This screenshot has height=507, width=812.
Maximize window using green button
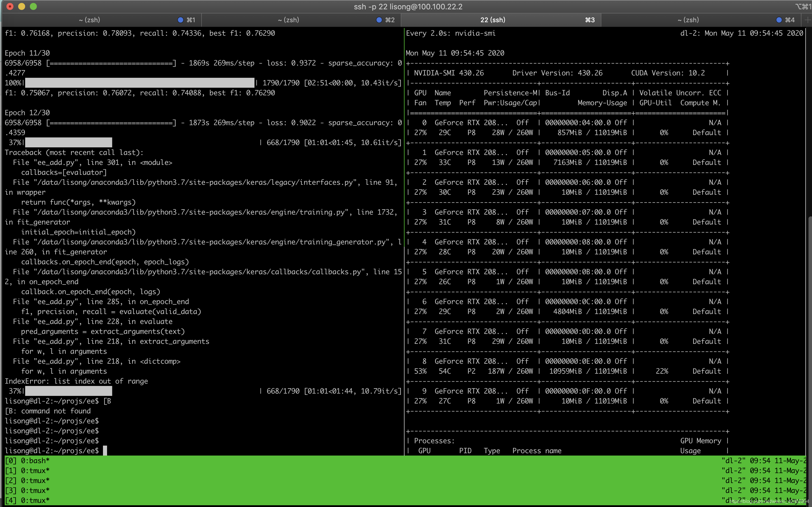pyautogui.click(x=33, y=6)
